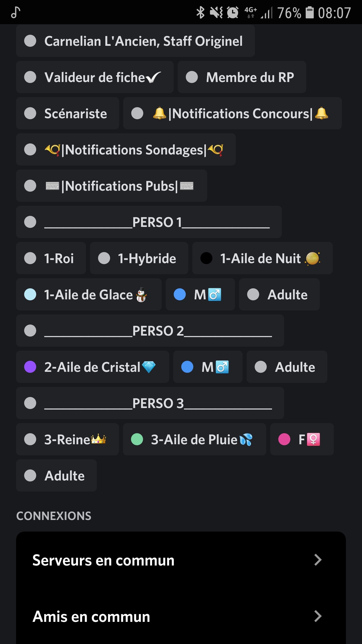Tap the music note status bar icon
This screenshot has height=644, width=362.
pos(16,13)
